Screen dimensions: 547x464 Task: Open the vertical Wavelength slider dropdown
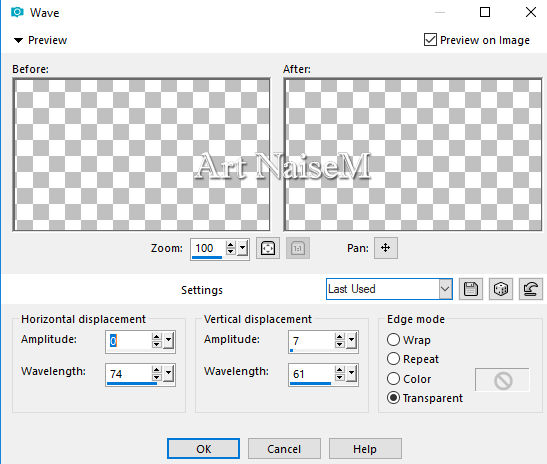point(351,374)
